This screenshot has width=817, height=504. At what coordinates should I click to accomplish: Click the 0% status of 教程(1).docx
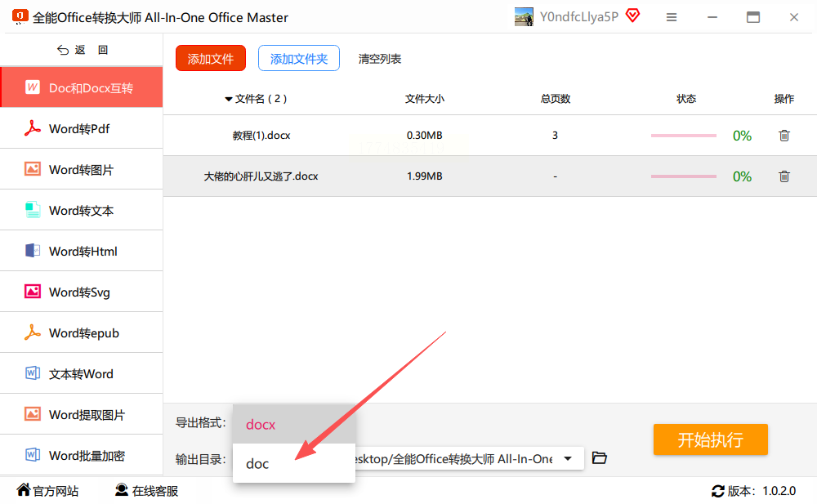pos(742,136)
